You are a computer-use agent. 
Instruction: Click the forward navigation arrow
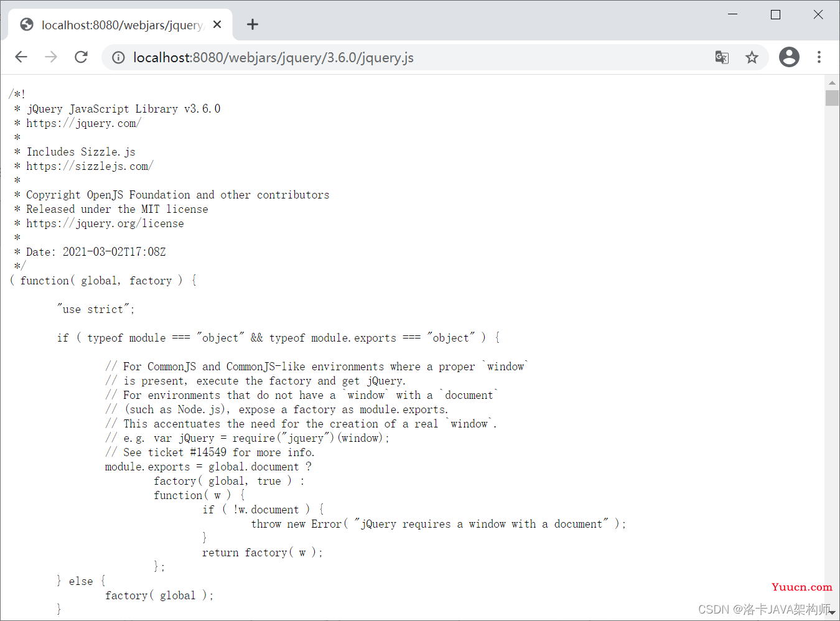point(51,57)
